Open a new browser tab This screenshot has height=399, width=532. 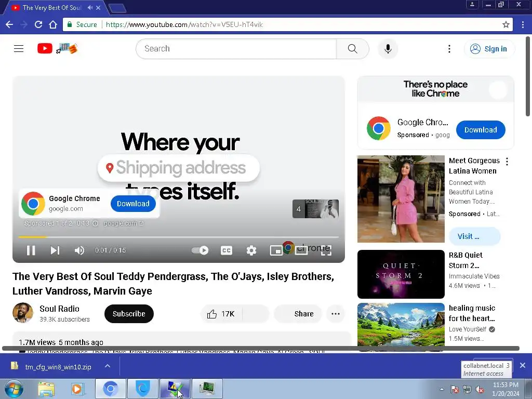coord(117,8)
